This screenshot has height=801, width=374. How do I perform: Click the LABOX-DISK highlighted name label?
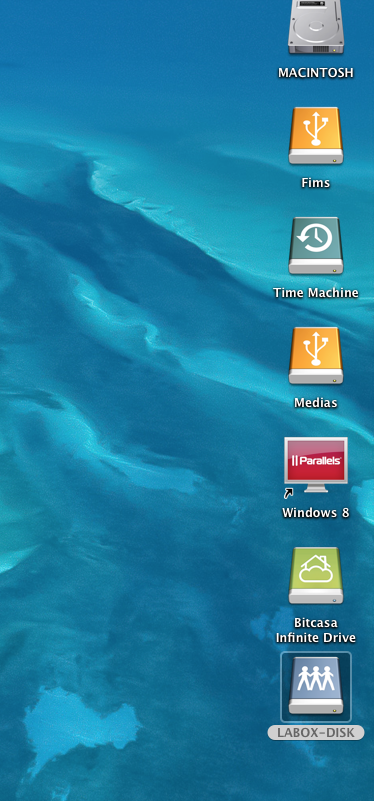click(x=316, y=733)
